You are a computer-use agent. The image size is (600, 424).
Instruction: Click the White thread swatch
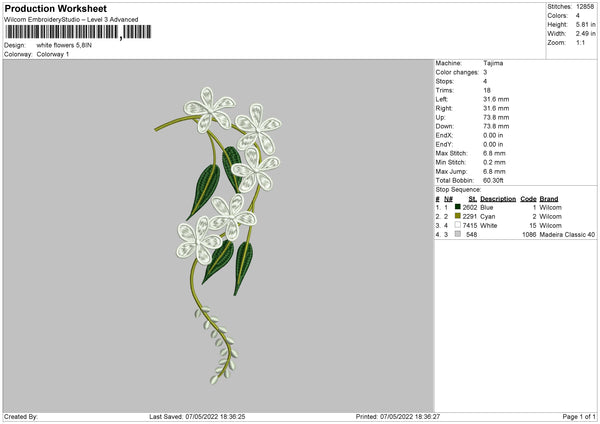click(458, 225)
